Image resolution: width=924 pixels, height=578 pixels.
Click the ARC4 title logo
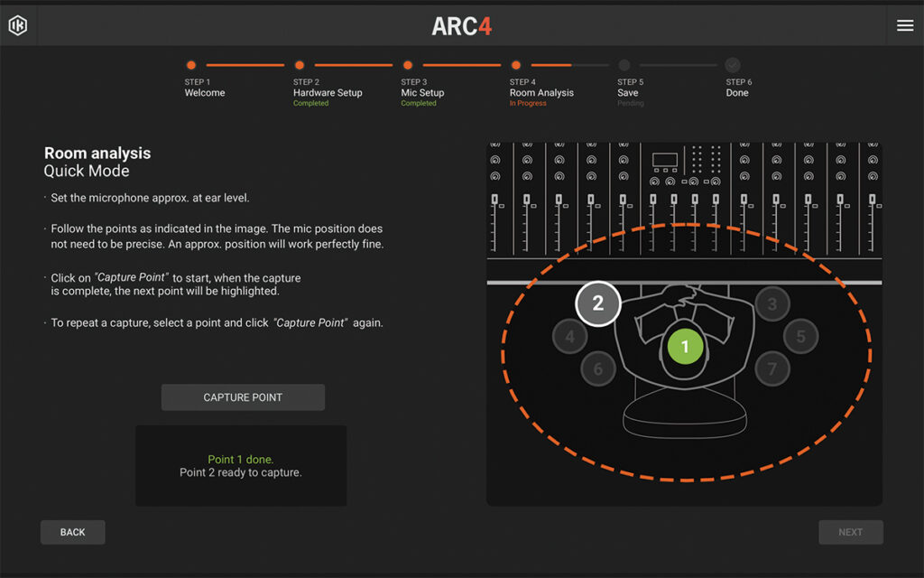click(461, 26)
